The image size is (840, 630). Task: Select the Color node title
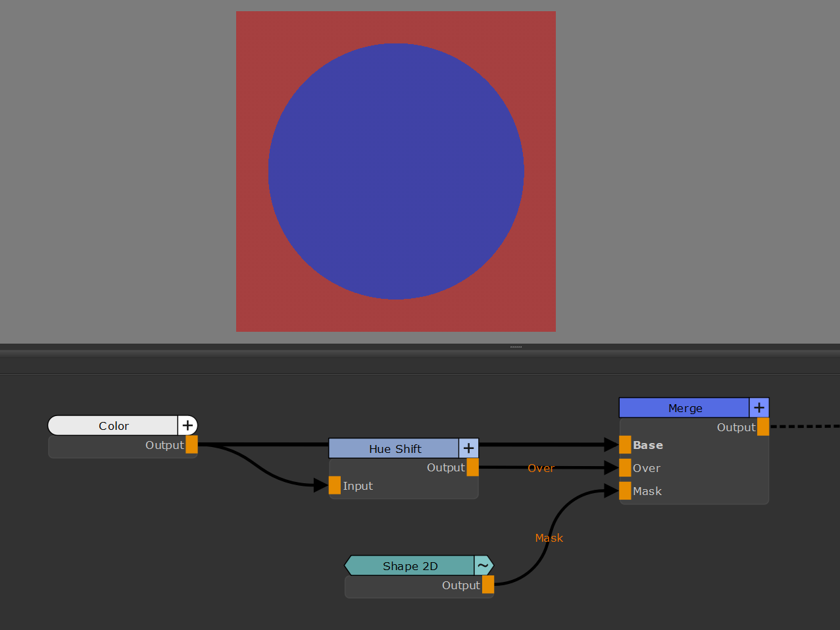pyautogui.click(x=113, y=426)
